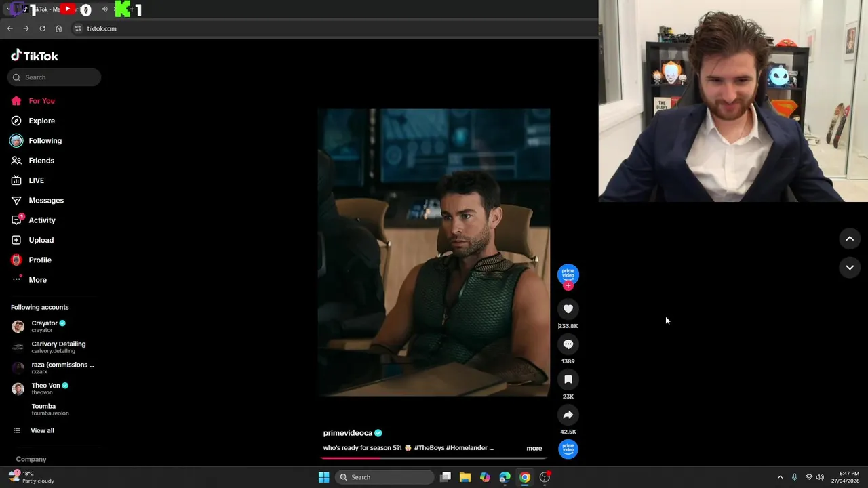This screenshot has height=488, width=868.
Task: Open OBS Studio in the taskbar
Action: [545, 477]
